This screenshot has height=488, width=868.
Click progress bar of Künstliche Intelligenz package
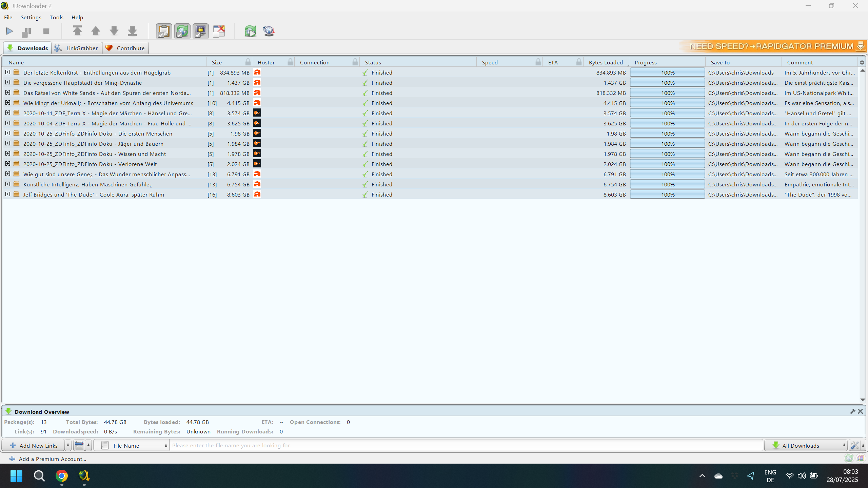click(x=667, y=184)
